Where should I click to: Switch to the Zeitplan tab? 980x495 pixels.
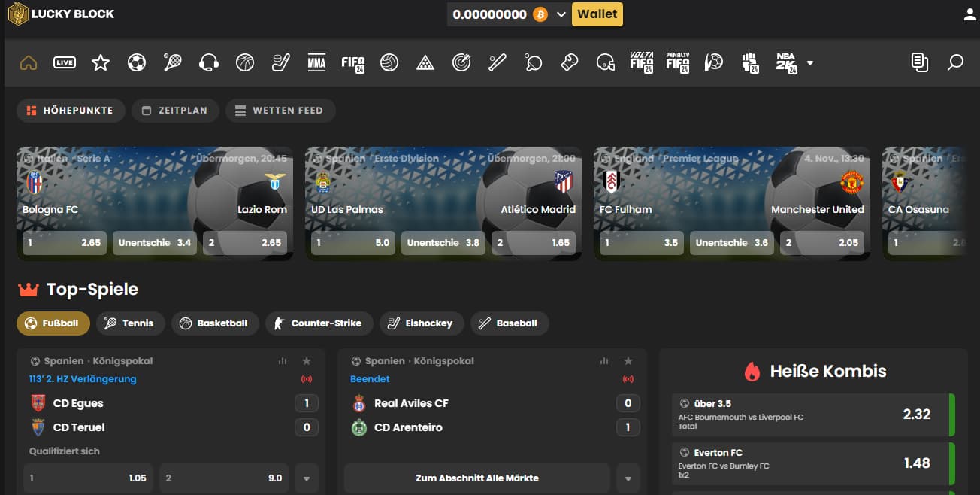175,111
